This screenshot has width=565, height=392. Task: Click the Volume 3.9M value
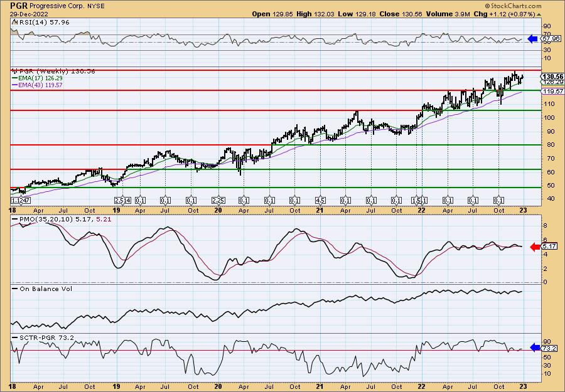(448, 14)
